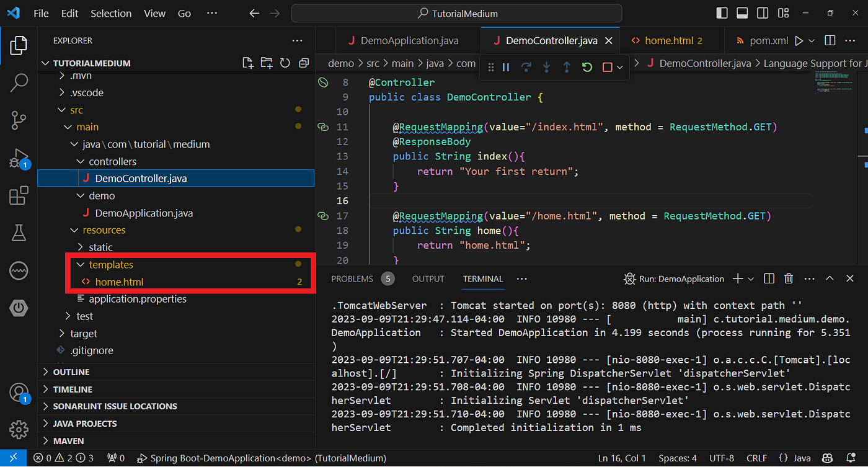Open Source Control view
The height and width of the screenshot is (467, 868).
coord(19,120)
